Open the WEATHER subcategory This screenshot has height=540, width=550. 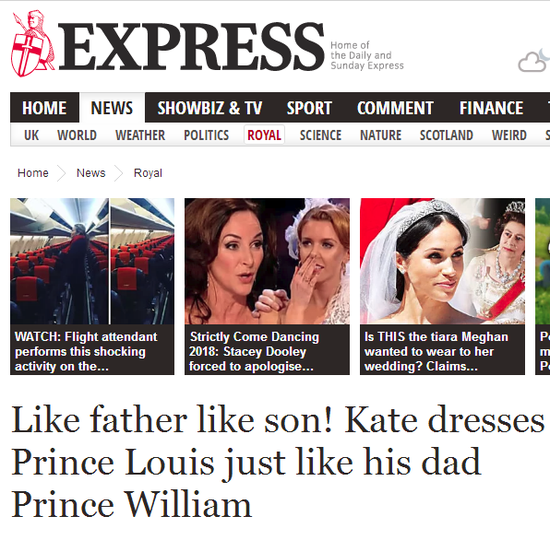click(140, 135)
